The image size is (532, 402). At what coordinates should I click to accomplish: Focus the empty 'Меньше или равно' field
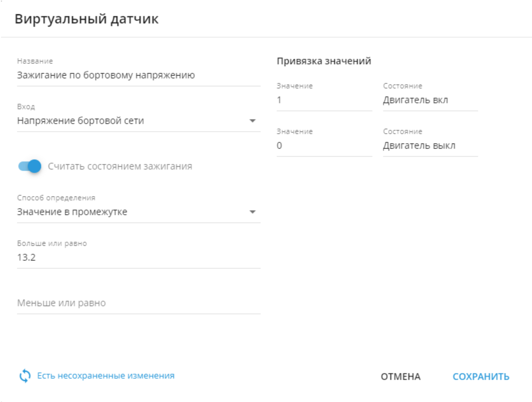click(x=139, y=303)
